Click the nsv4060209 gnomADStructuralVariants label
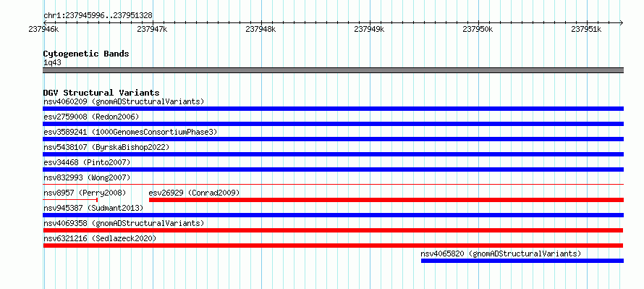 coord(124,101)
